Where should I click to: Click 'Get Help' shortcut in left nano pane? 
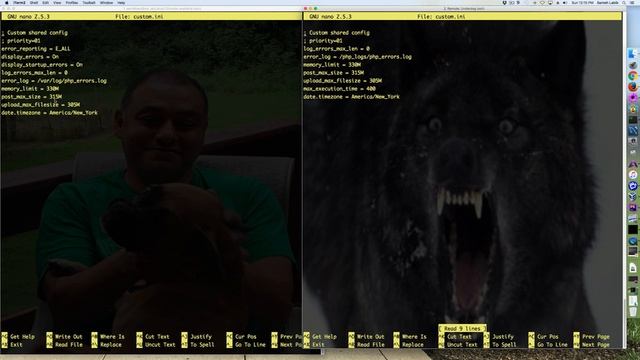tap(22, 337)
